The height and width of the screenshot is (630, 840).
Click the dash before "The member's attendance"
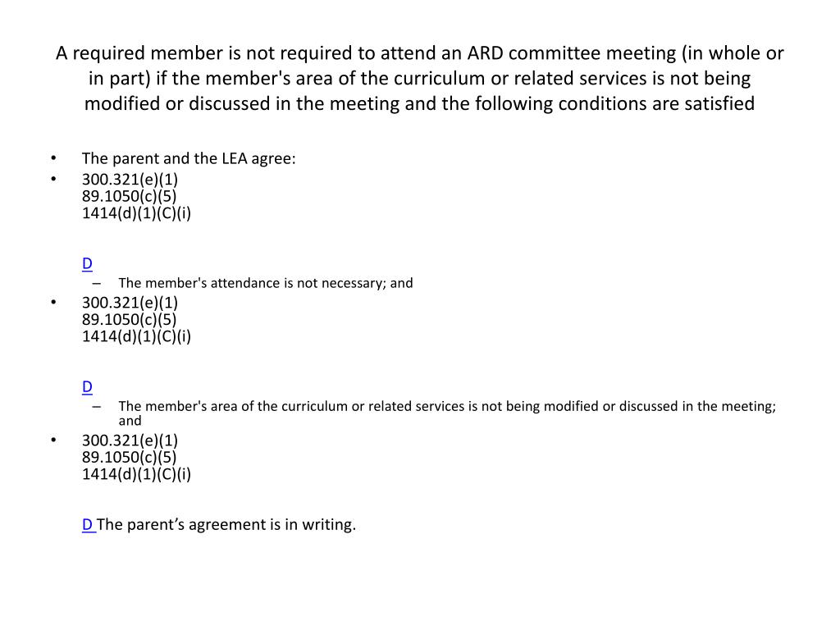tap(97, 283)
